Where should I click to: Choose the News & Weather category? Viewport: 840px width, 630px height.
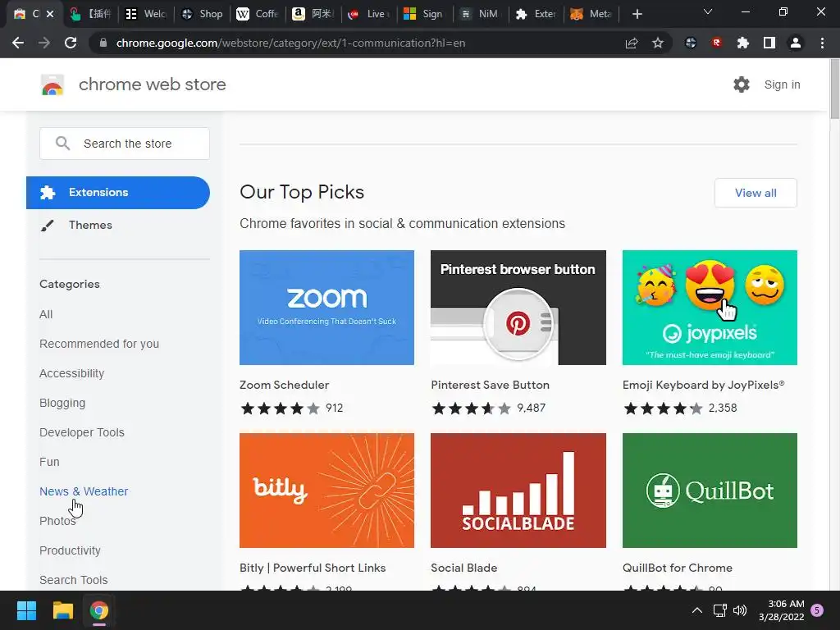[x=84, y=491]
